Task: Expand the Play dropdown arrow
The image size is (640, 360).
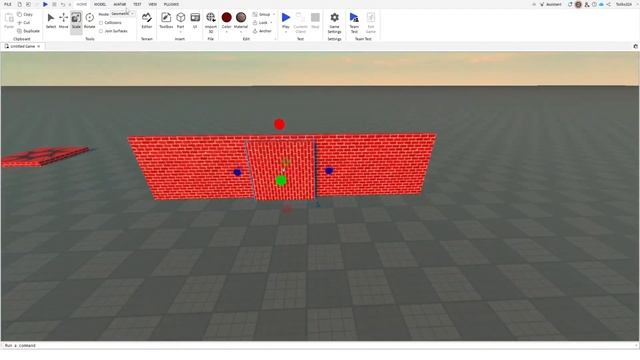Action: (286, 31)
